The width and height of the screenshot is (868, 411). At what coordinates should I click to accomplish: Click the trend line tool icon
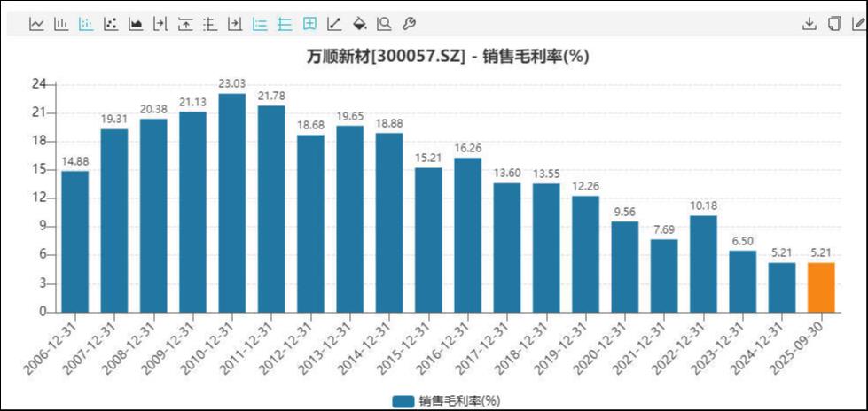[334, 24]
